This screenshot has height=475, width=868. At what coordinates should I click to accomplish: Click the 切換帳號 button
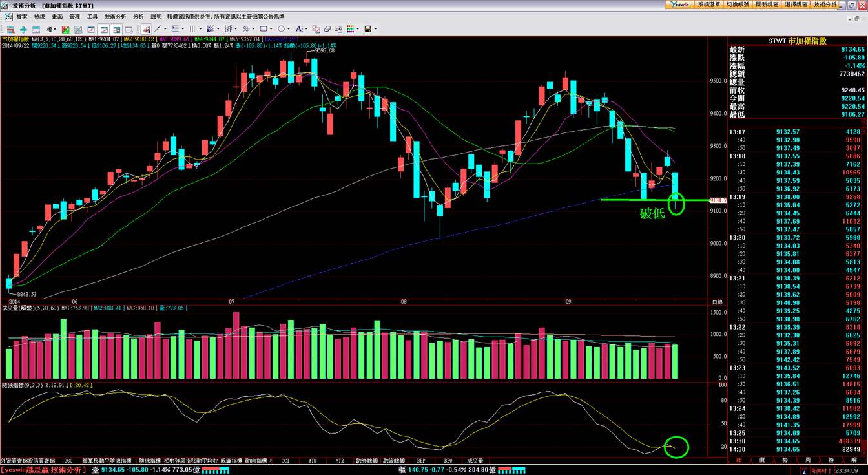tap(738, 5)
